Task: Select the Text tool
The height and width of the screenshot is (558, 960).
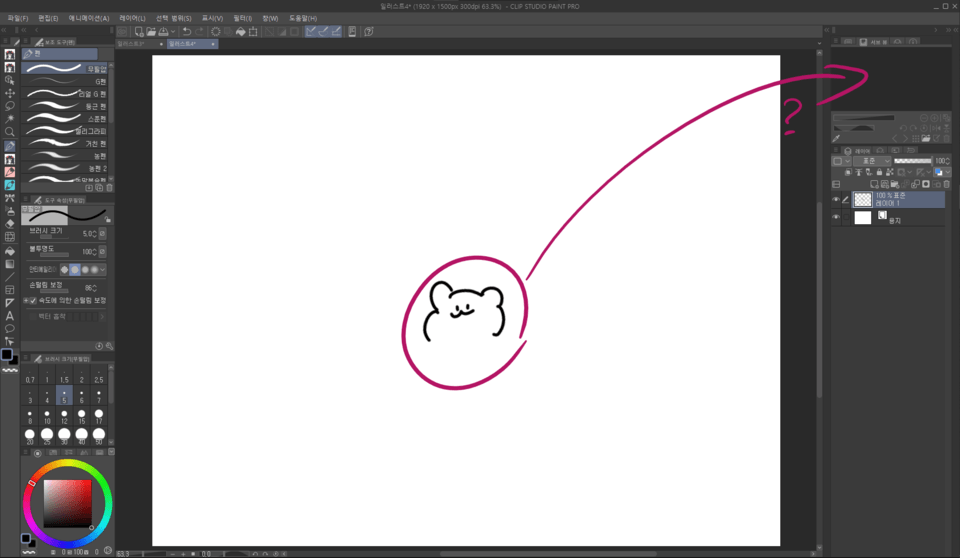Action: 10,316
